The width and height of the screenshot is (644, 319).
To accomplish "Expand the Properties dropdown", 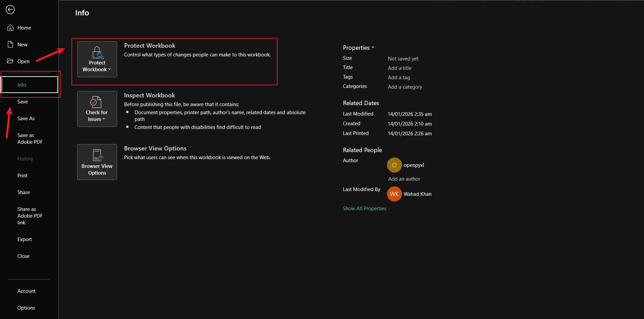I will coord(358,48).
